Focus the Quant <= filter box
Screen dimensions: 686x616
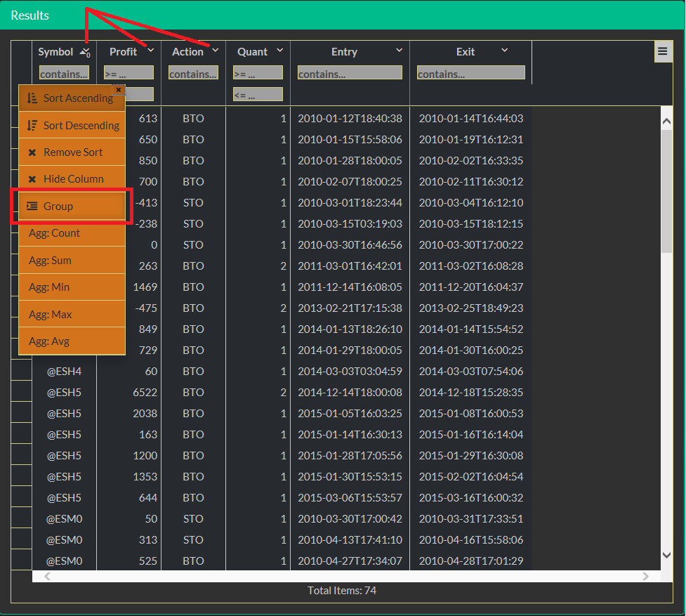pos(258,94)
